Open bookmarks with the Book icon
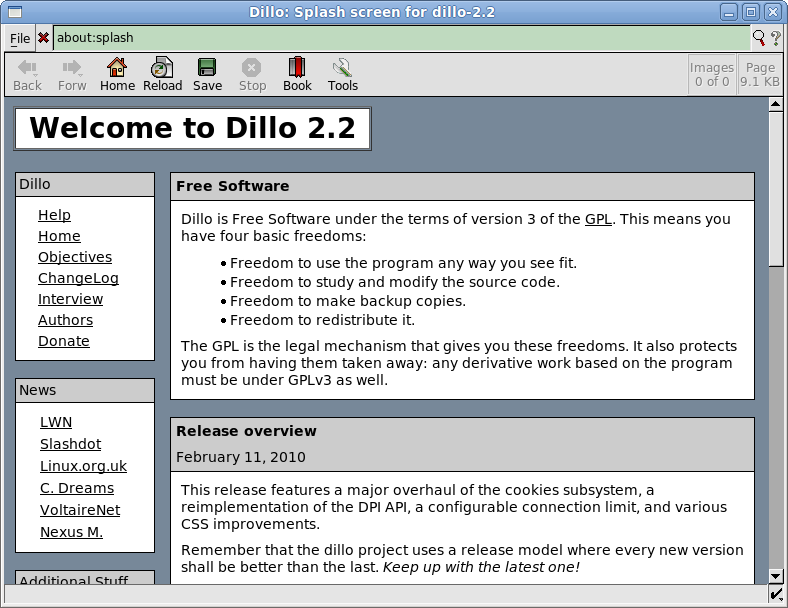Viewport: 788px width, 608px height. (x=297, y=67)
